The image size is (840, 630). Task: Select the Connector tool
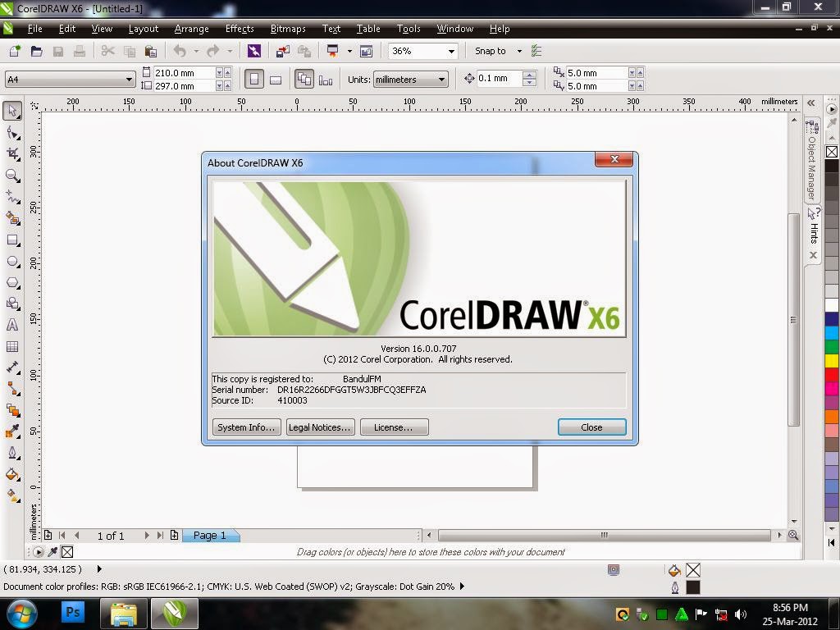[12, 389]
